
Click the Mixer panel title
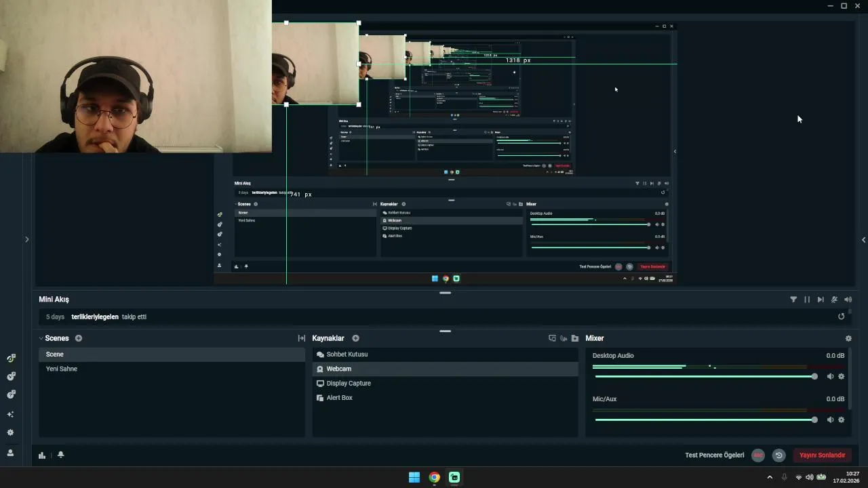click(x=595, y=338)
